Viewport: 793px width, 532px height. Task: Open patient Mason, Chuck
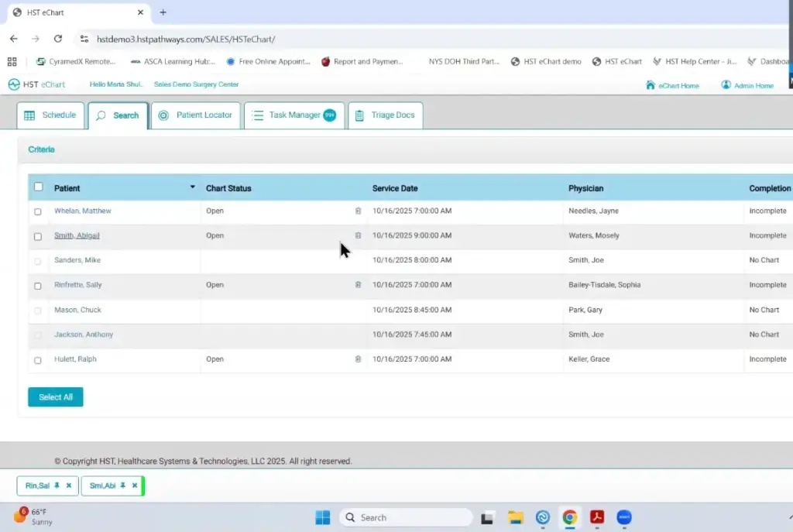point(78,310)
